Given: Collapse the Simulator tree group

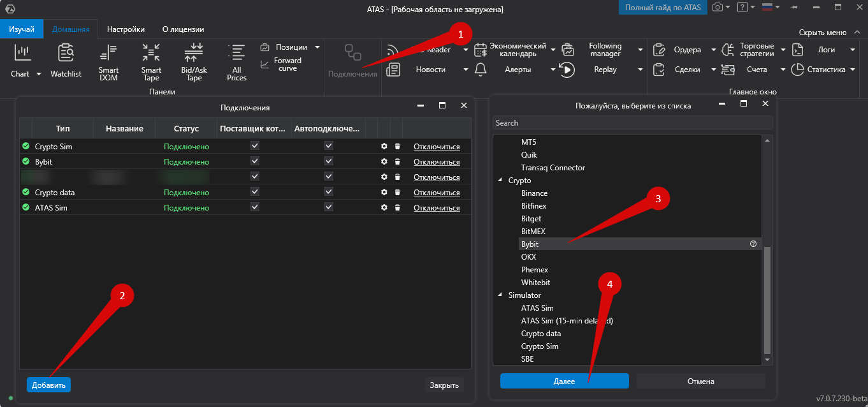Looking at the screenshot, I should [x=500, y=295].
